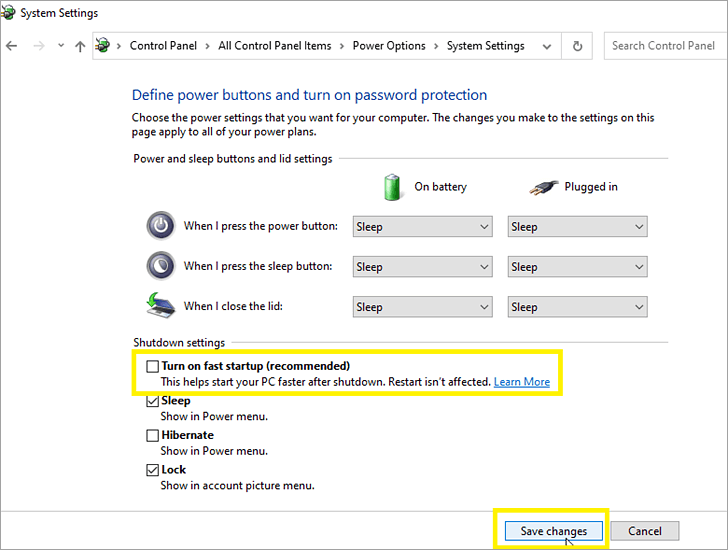Go to Power Options in breadcrumb
This screenshot has width=728, height=550.
click(389, 46)
